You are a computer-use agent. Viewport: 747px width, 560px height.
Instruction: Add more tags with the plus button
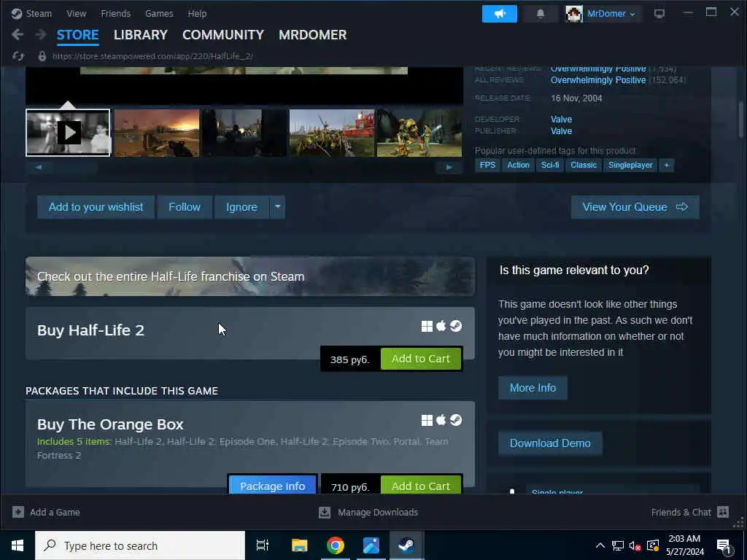pos(667,166)
